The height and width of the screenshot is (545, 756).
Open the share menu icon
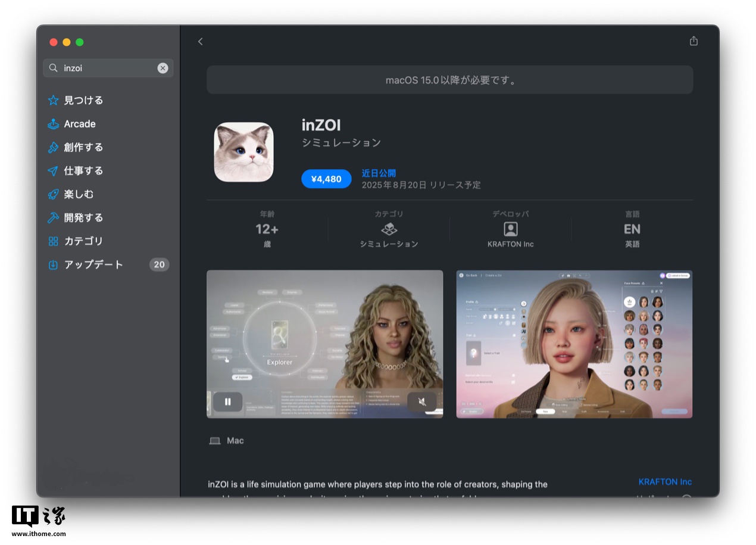pos(693,41)
